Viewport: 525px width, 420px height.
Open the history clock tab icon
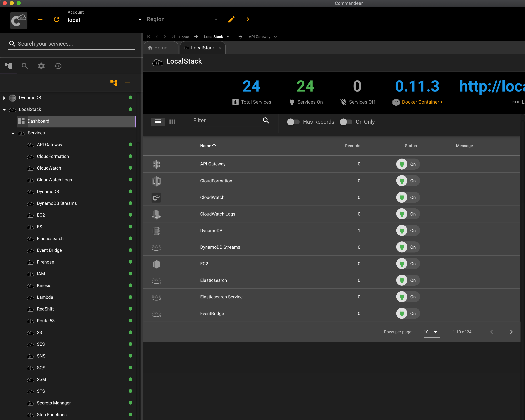click(x=58, y=66)
